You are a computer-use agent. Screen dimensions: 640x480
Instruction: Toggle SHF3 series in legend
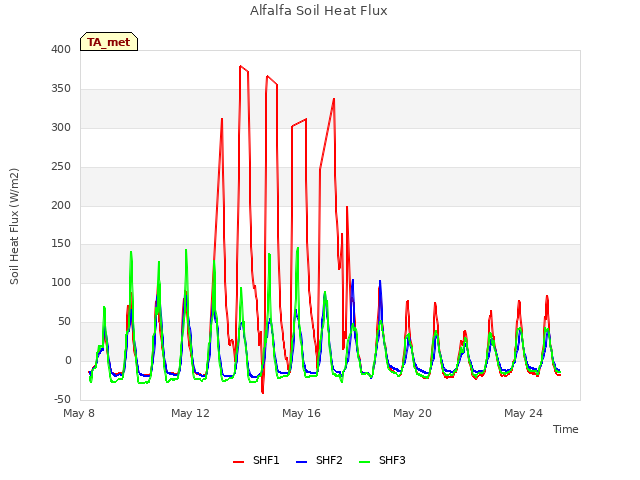pyautogui.click(x=382, y=460)
